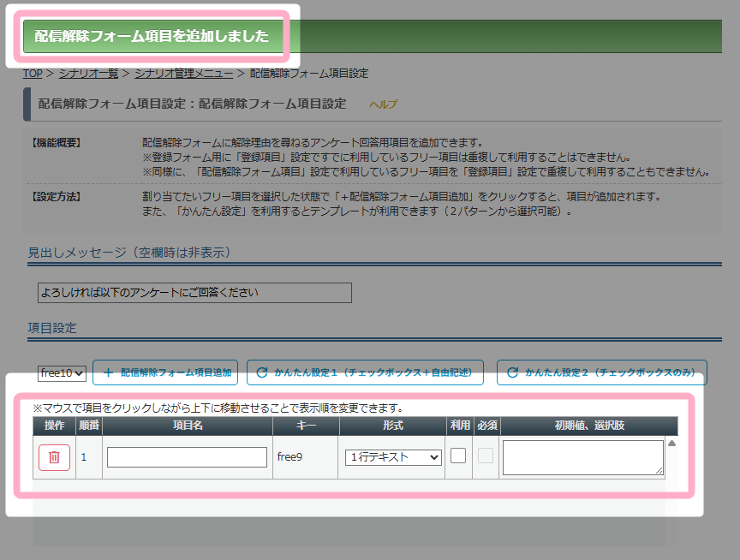Click the 利用 column header
The height and width of the screenshot is (560, 740).
(x=460, y=426)
